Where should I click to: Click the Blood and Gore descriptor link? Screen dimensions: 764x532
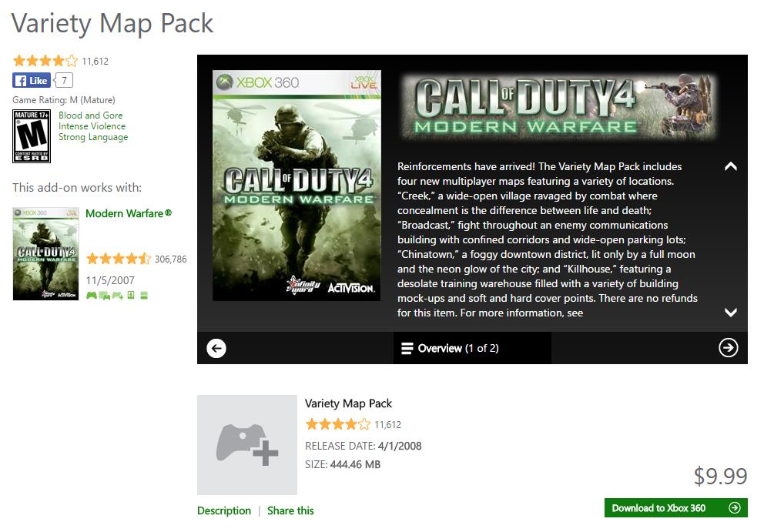[x=90, y=115]
